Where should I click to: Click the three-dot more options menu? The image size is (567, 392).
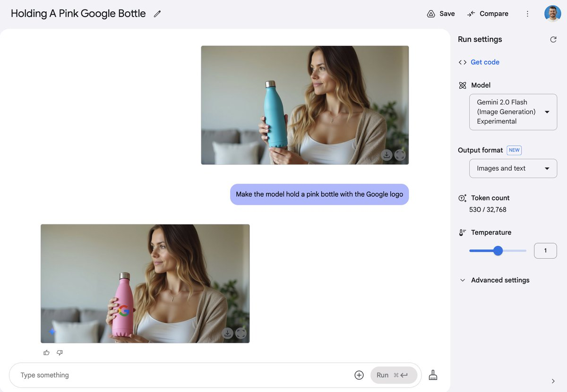point(528,14)
